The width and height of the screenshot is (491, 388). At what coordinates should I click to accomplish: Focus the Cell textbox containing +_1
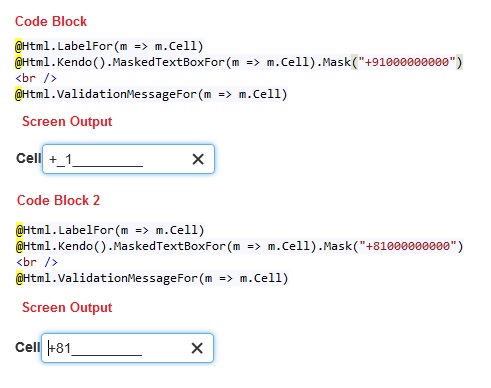click(128, 159)
